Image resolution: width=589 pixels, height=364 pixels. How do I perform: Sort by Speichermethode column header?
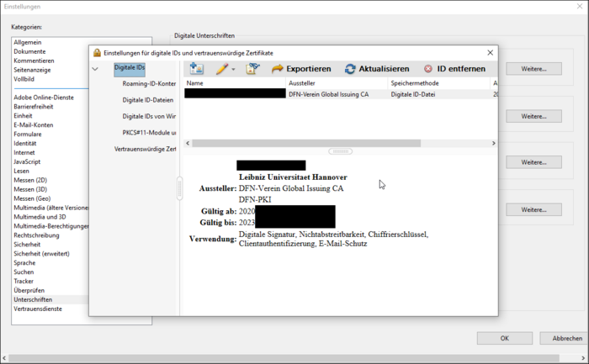tap(438, 83)
